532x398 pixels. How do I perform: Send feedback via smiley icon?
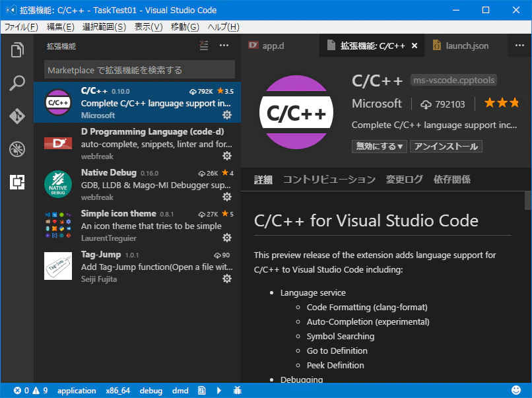coord(516,390)
